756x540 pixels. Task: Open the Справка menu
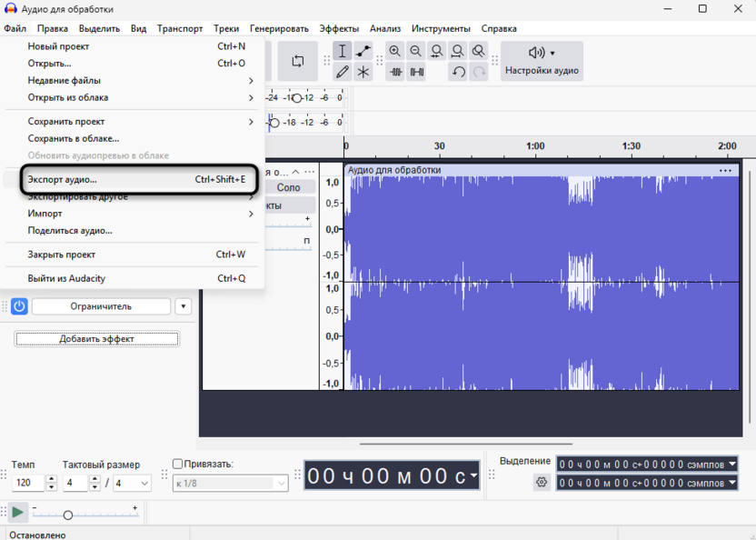coord(499,28)
